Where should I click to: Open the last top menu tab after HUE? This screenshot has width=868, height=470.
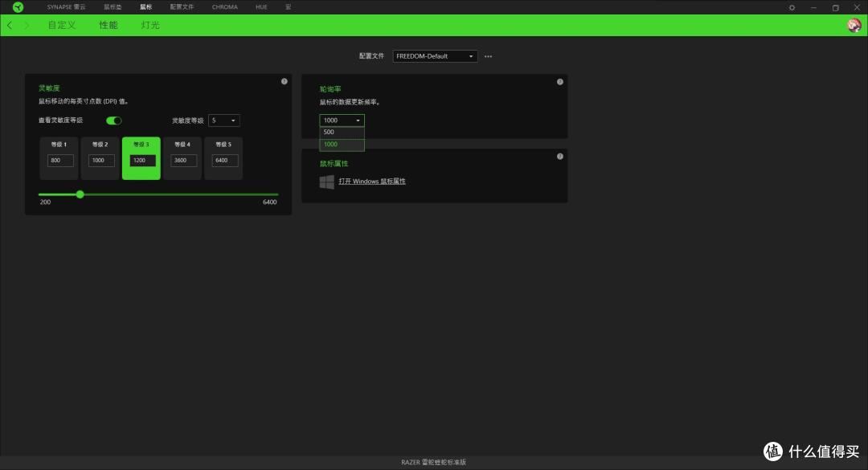288,7
